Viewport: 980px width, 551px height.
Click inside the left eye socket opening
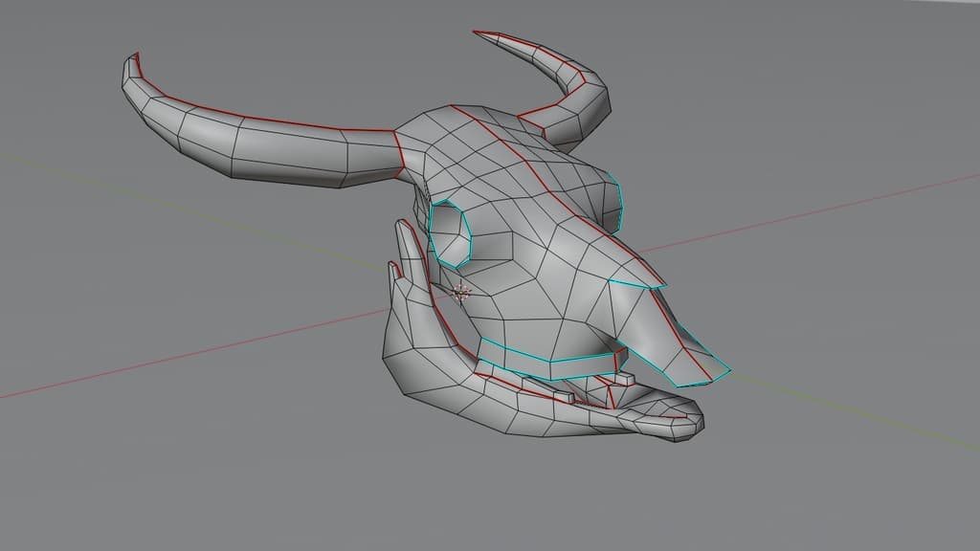pos(456,236)
